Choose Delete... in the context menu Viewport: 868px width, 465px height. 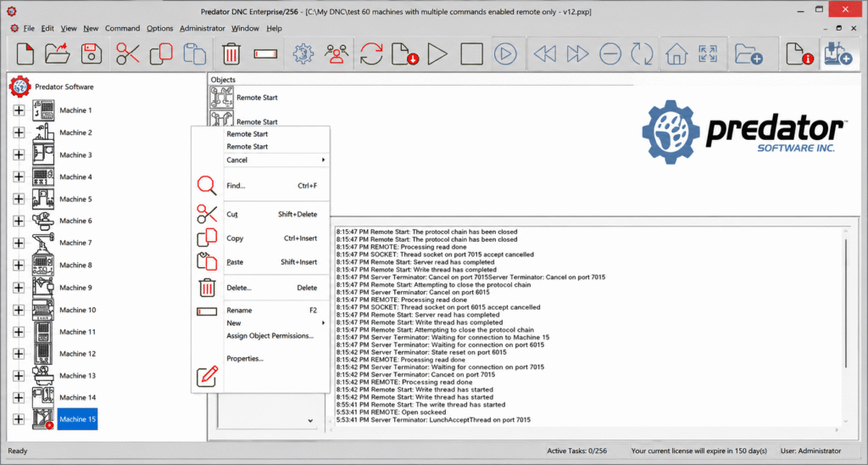pyautogui.click(x=275, y=288)
